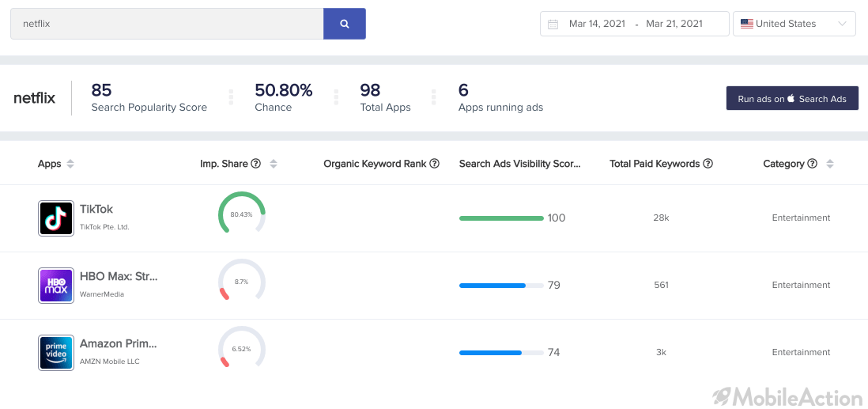This screenshot has width=868, height=409.
Task: Sort the table by Category arrows
Action: (830, 164)
